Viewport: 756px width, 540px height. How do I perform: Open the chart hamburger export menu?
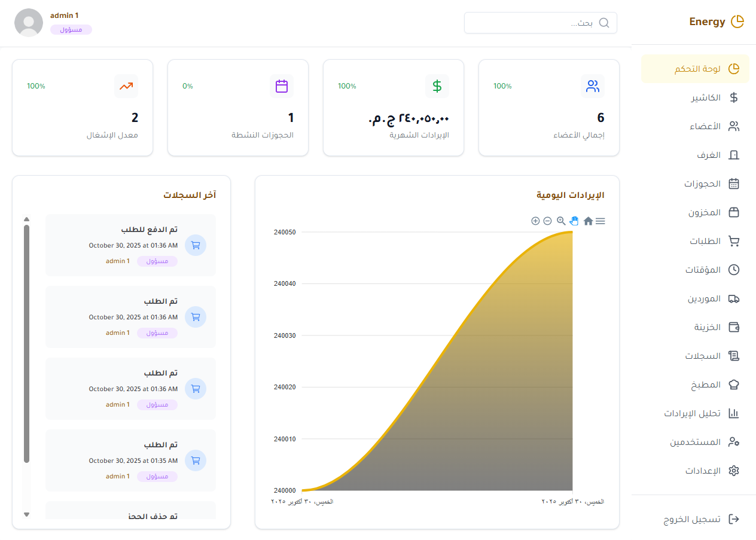600,221
